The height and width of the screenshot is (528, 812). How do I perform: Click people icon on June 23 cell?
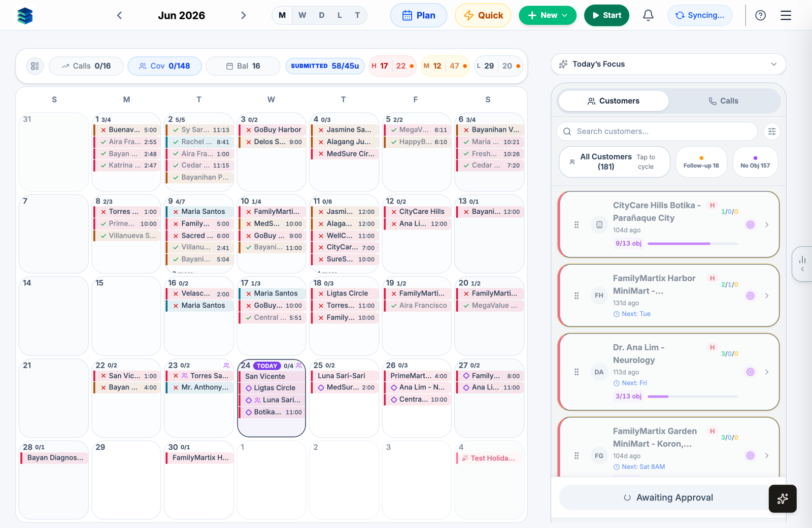point(226,366)
